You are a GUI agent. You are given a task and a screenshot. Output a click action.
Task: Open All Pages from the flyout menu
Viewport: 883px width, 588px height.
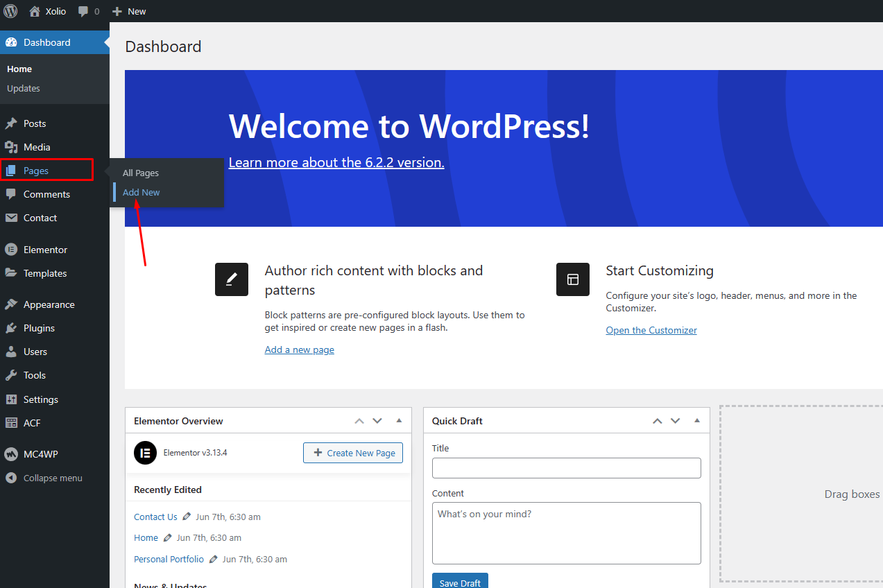click(141, 173)
